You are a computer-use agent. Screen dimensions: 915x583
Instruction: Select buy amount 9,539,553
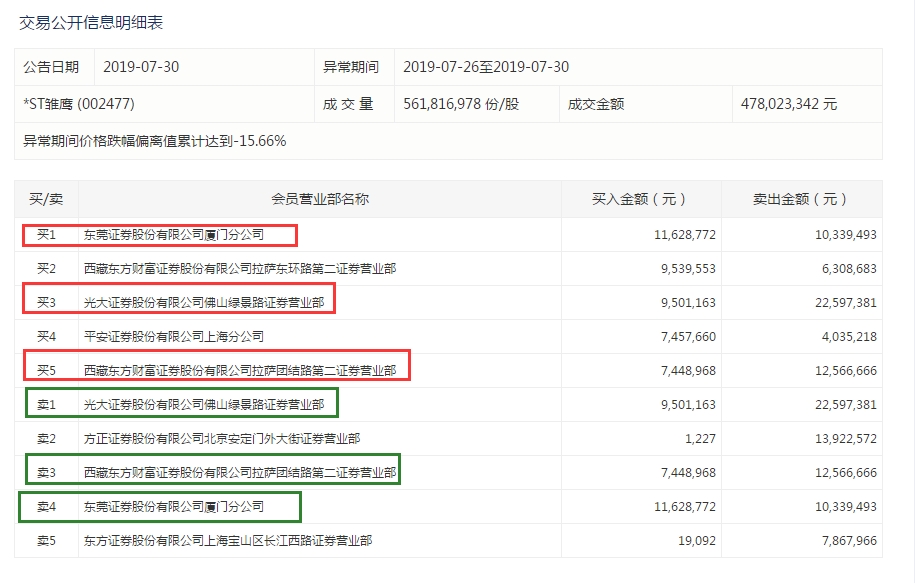pyautogui.click(x=688, y=268)
